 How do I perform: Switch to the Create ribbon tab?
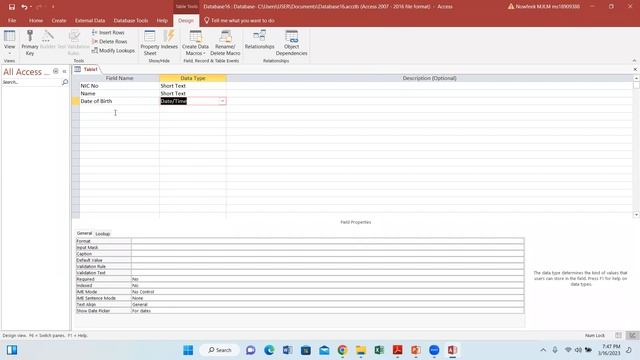(x=59, y=20)
